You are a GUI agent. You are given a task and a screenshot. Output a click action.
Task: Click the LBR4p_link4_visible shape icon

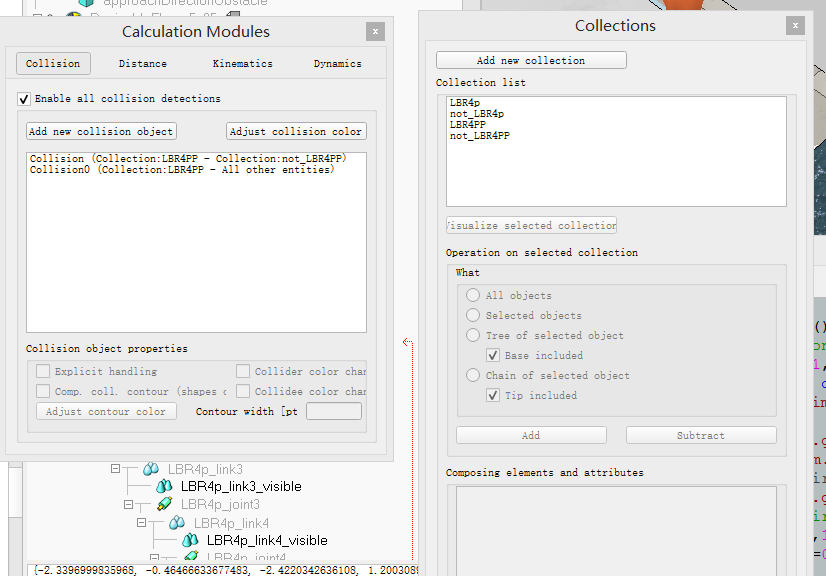(191, 538)
